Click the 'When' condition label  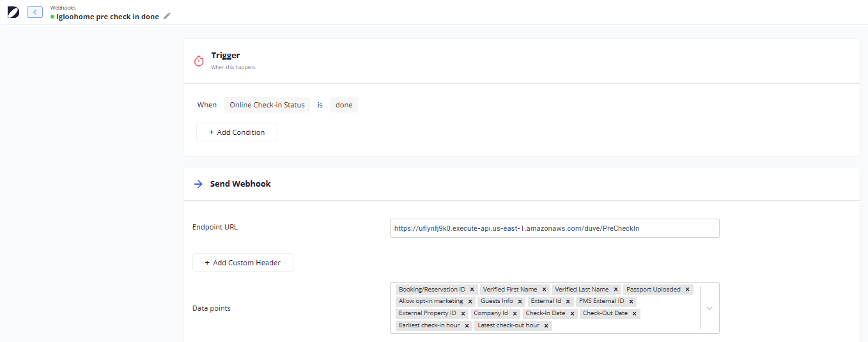click(x=207, y=105)
